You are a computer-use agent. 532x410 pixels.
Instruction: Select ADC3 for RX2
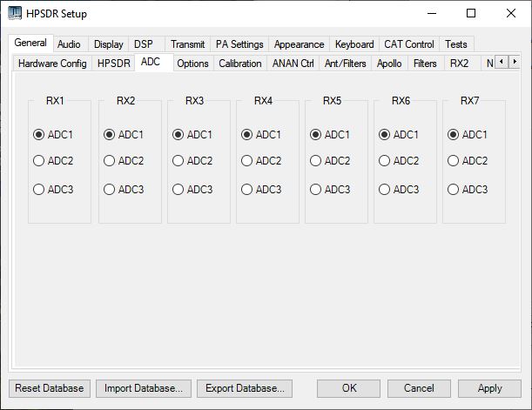point(109,189)
